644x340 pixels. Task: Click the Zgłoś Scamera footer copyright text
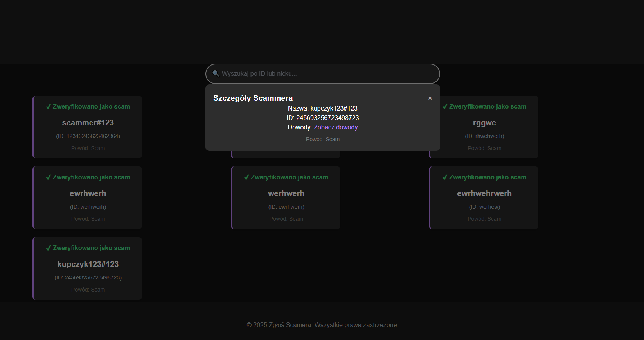pyautogui.click(x=322, y=325)
